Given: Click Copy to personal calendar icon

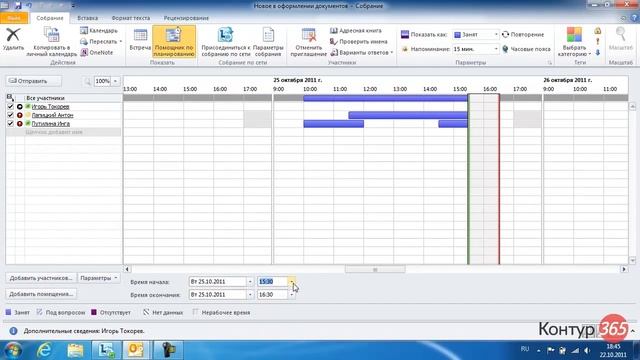Looking at the screenshot, I should click(52, 35).
